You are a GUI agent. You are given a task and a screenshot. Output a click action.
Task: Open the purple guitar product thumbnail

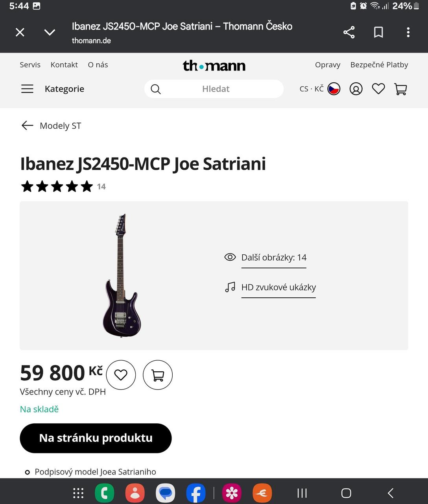coord(122,276)
